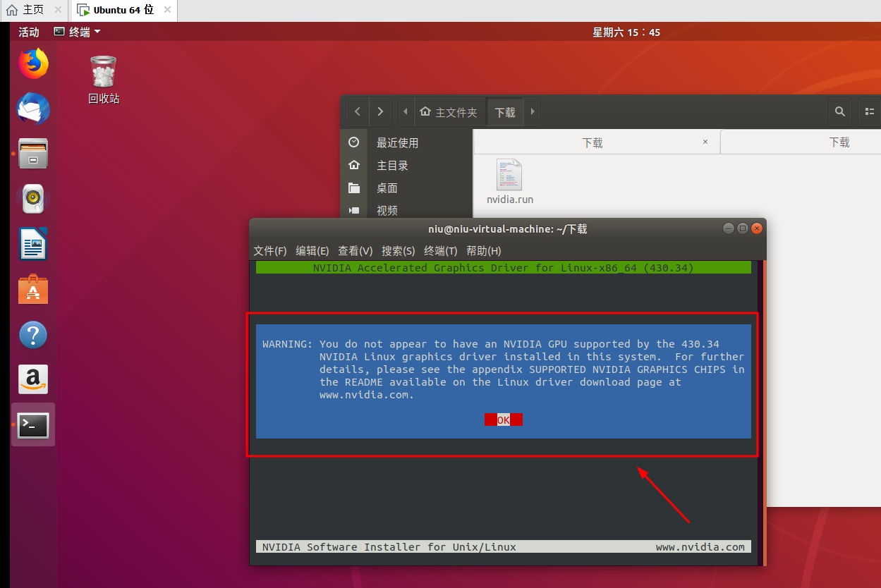
Task: Click the right path bar arrow
Action: (533, 111)
